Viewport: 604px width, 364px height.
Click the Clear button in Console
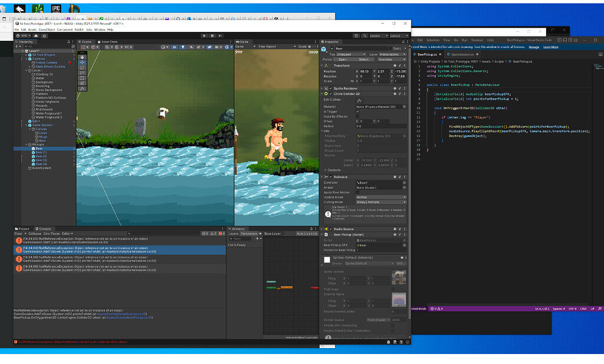[x=18, y=234]
